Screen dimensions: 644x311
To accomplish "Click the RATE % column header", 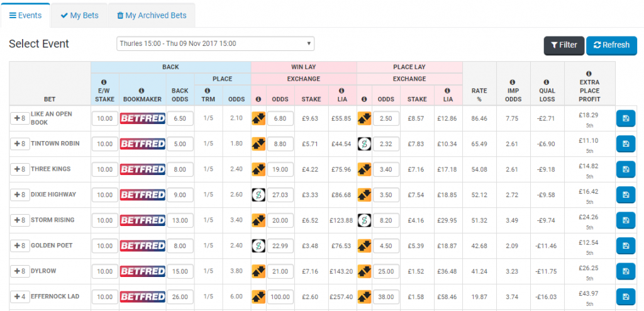I will pyautogui.click(x=479, y=95).
